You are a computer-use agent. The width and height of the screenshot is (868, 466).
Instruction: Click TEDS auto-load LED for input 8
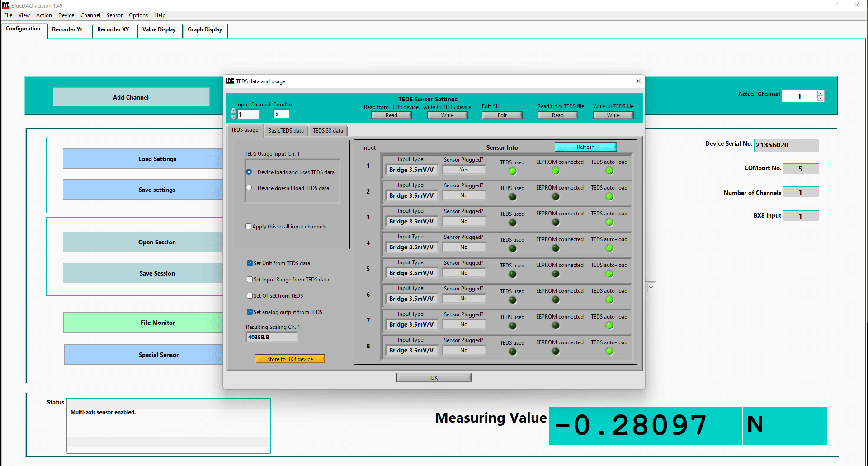(x=609, y=351)
